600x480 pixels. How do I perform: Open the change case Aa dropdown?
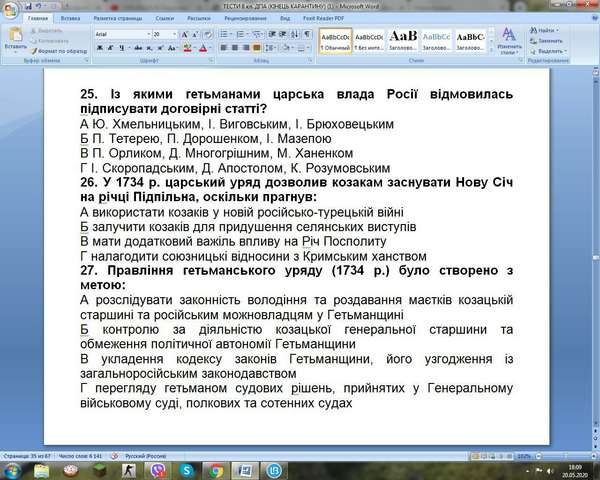click(x=173, y=48)
